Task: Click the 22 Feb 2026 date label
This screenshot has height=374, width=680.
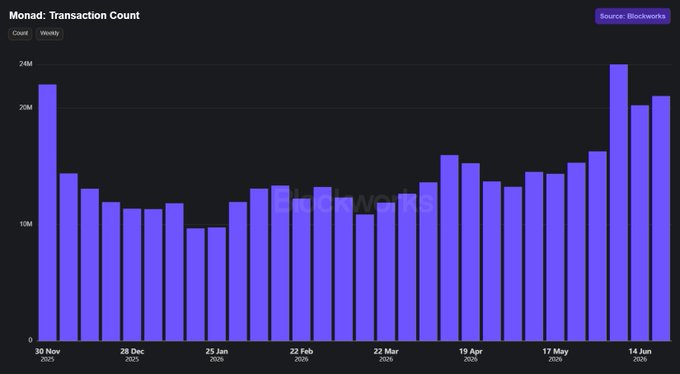Action: [x=301, y=355]
